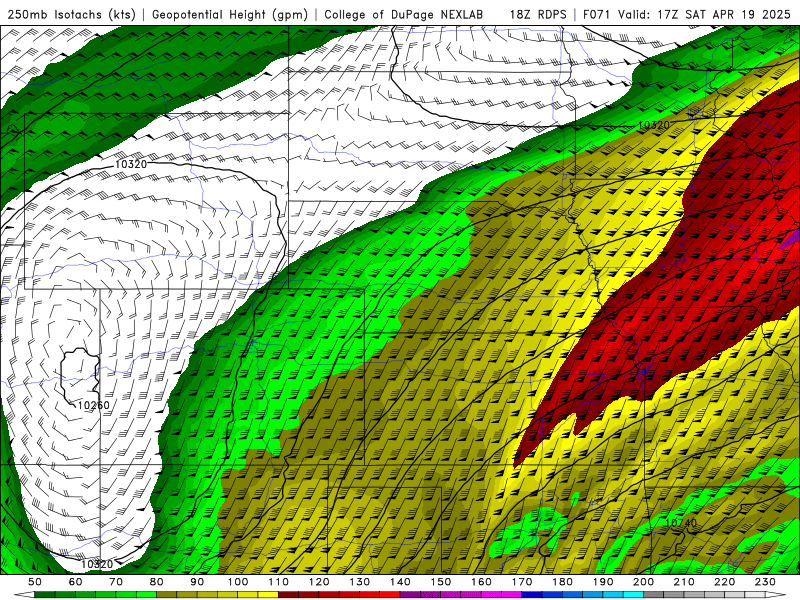Click the 'F071' forecast hour label
Screen dimensions: 800x600
click(597, 15)
